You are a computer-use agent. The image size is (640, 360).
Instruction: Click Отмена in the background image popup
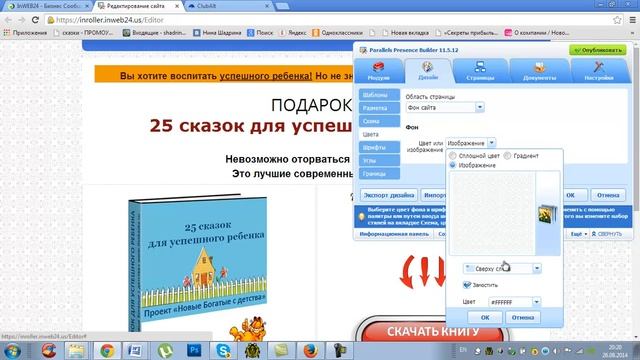(523, 317)
